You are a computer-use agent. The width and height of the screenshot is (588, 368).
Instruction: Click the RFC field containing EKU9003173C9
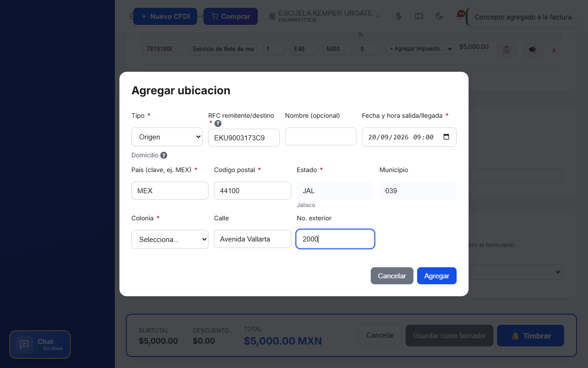tap(244, 138)
